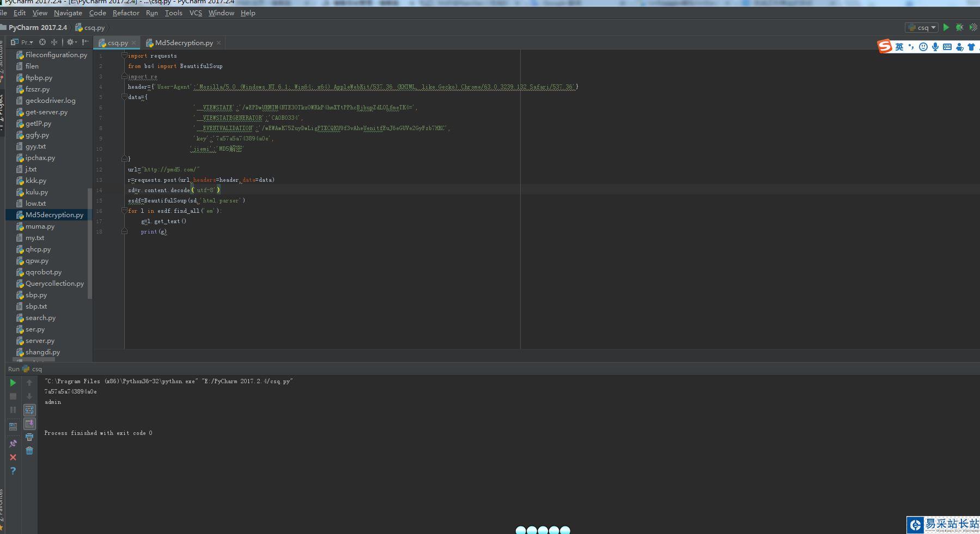The height and width of the screenshot is (534, 980).
Task: Hide the Project tool window
Action: tap(86, 42)
